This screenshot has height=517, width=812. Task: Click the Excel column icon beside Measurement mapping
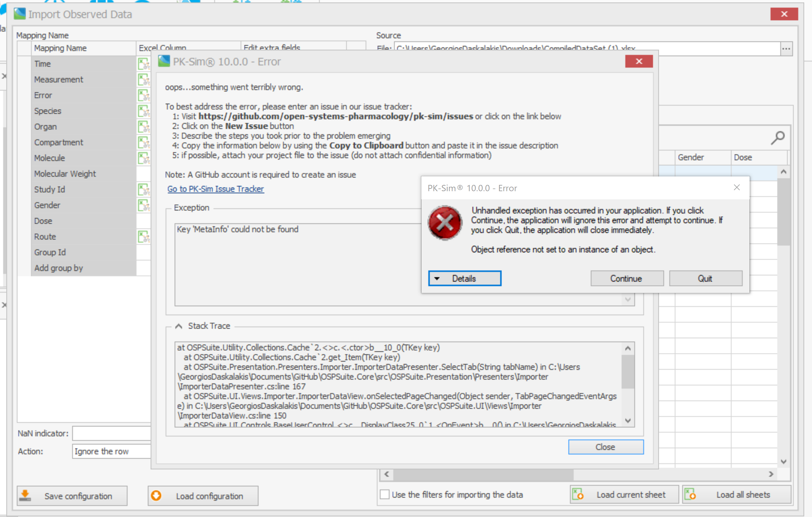[x=143, y=80]
